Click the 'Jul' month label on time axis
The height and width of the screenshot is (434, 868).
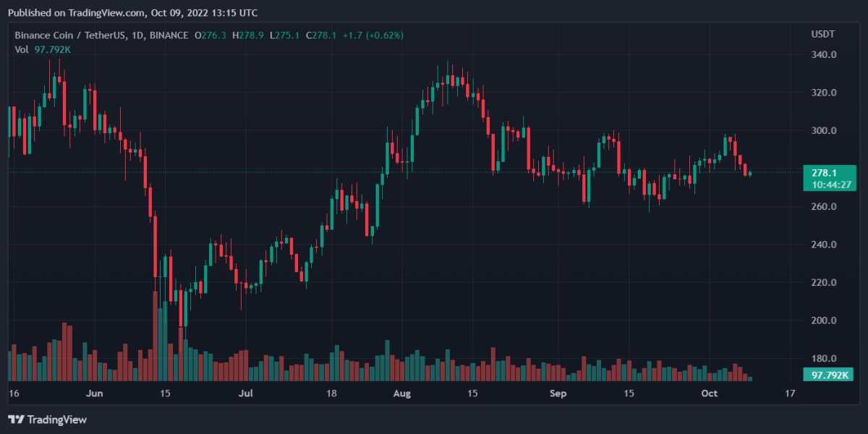pos(247,393)
